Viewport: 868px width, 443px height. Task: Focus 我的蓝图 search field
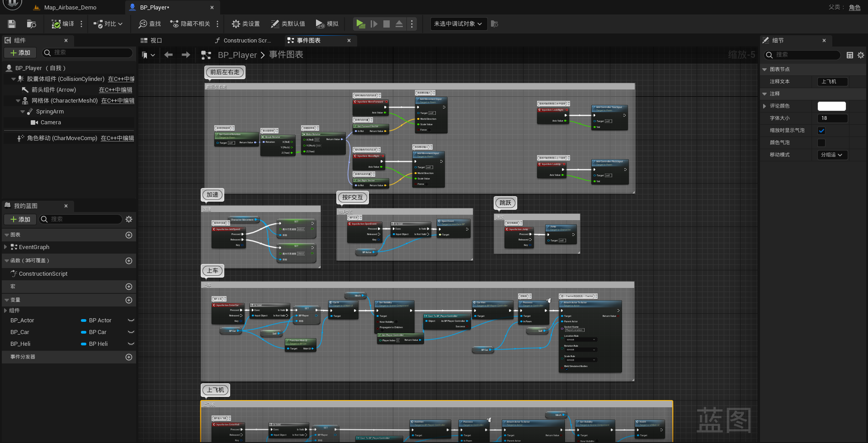80,219
